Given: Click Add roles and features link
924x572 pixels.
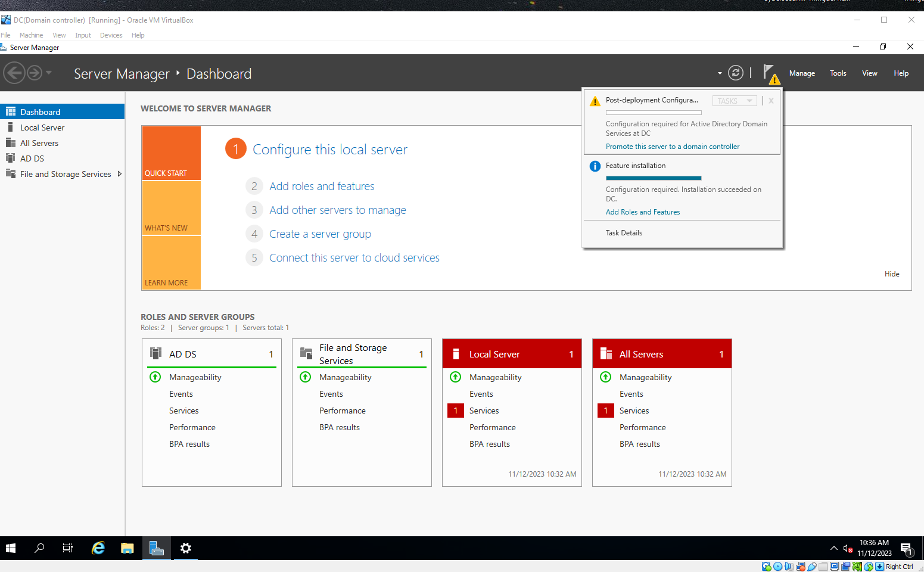Looking at the screenshot, I should tap(322, 186).
